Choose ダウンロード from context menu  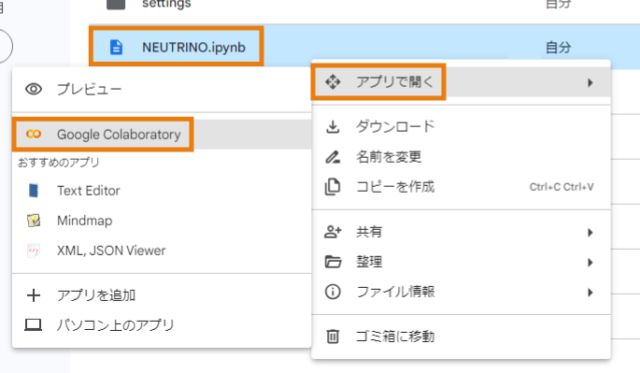click(x=461, y=127)
